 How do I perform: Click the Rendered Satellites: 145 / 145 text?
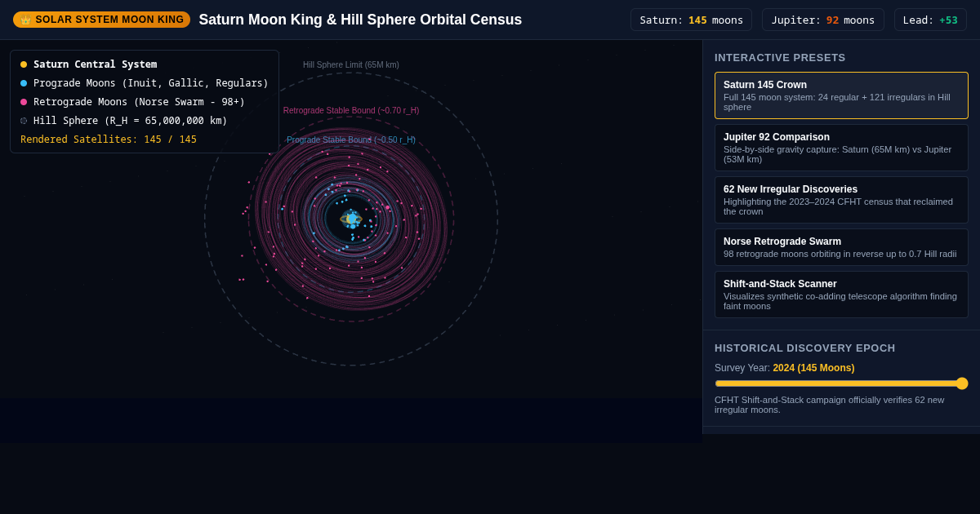pos(109,140)
